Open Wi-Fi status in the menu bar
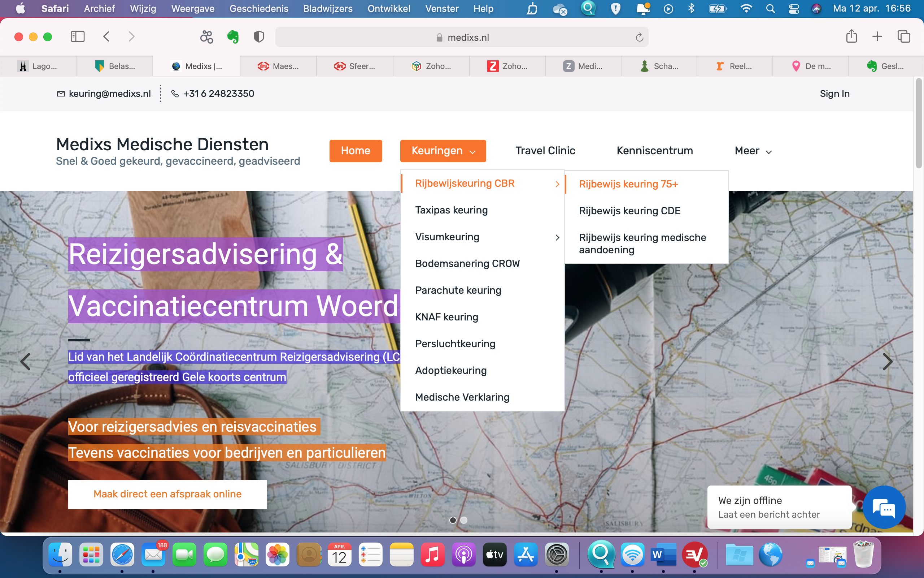 pos(746,8)
